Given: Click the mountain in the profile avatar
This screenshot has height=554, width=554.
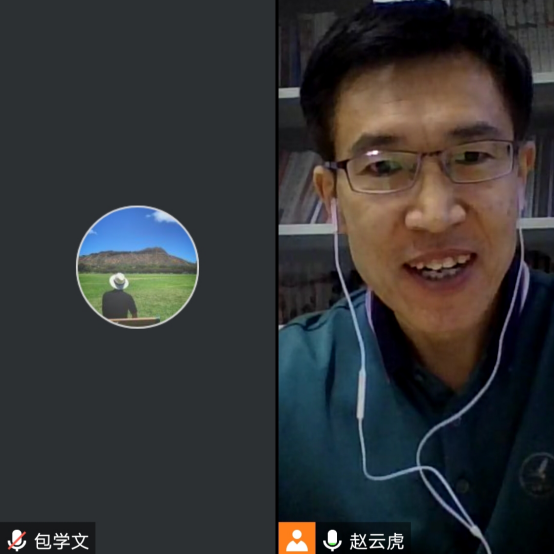Looking at the screenshot, I should click(x=136, y=260).
